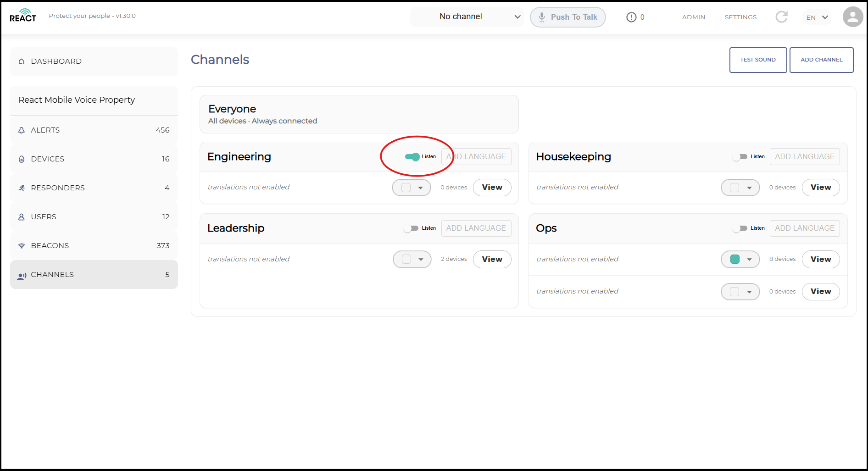
Task: Click Engineering empty color swatch
Action: (406, 188)
